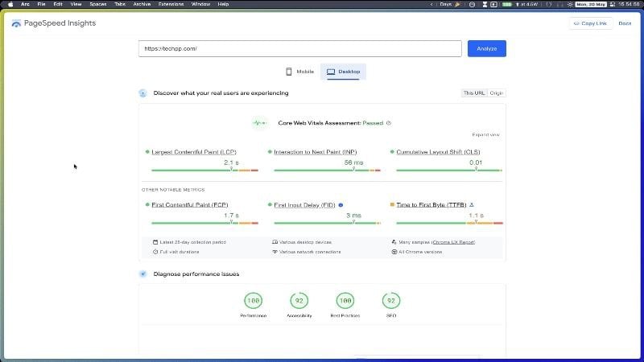Switch to the Mobile tab
The image size is (644, 362).
[x=299, y=72]
